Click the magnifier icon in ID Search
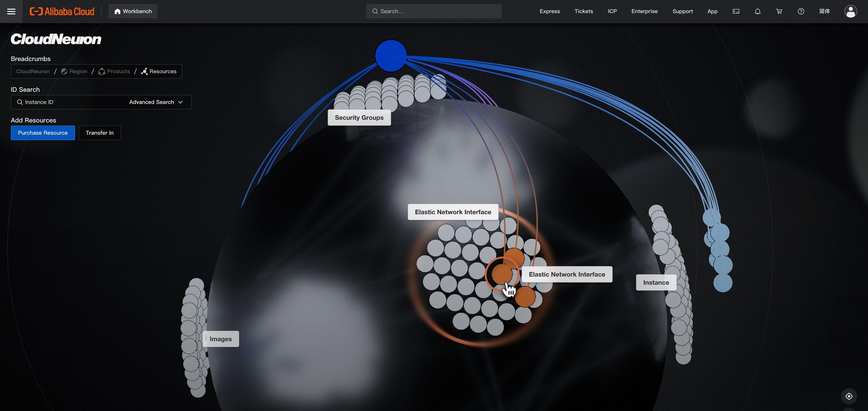The width and height of the screenshot is (868, 411). pos(19,102)
